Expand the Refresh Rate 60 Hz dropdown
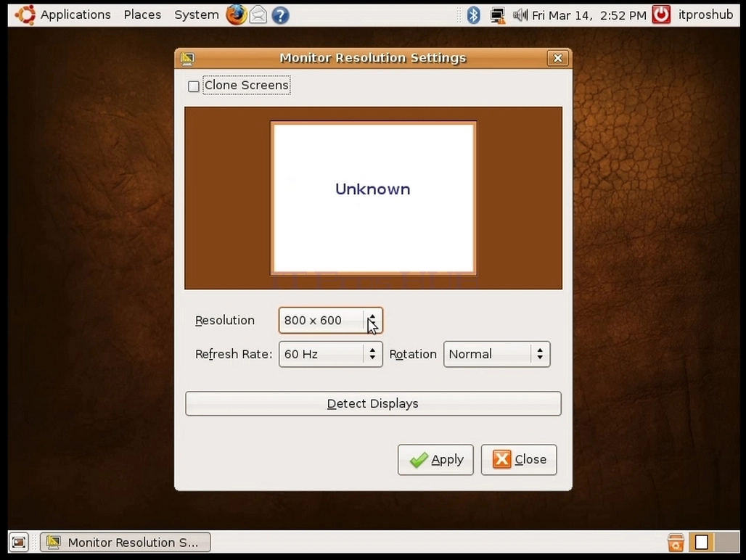Image resolution: width=746 pixels, height=560 pixels. [x=331, y=354]
